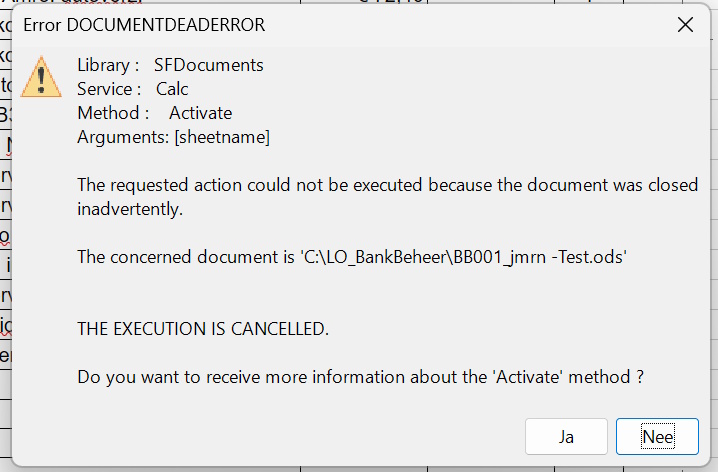Click the 'Arguments: [sheetname]' text
Image resolution: width=718 pixels, height=472 pixels.
173,137
